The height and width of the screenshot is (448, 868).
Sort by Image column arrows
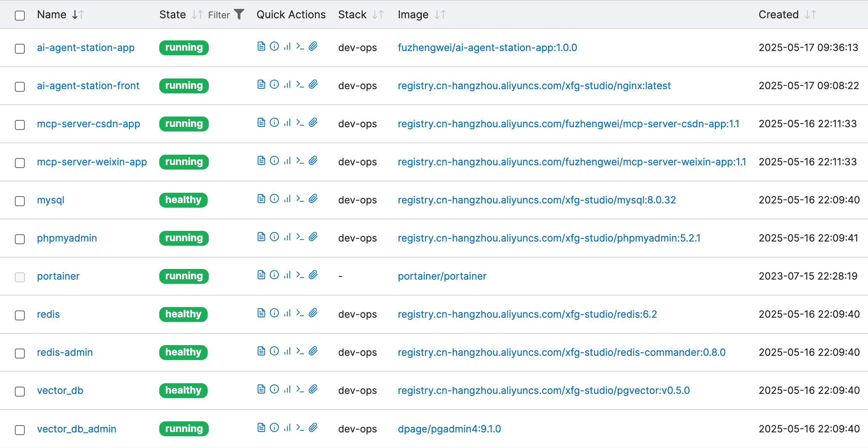pos(440,15)
